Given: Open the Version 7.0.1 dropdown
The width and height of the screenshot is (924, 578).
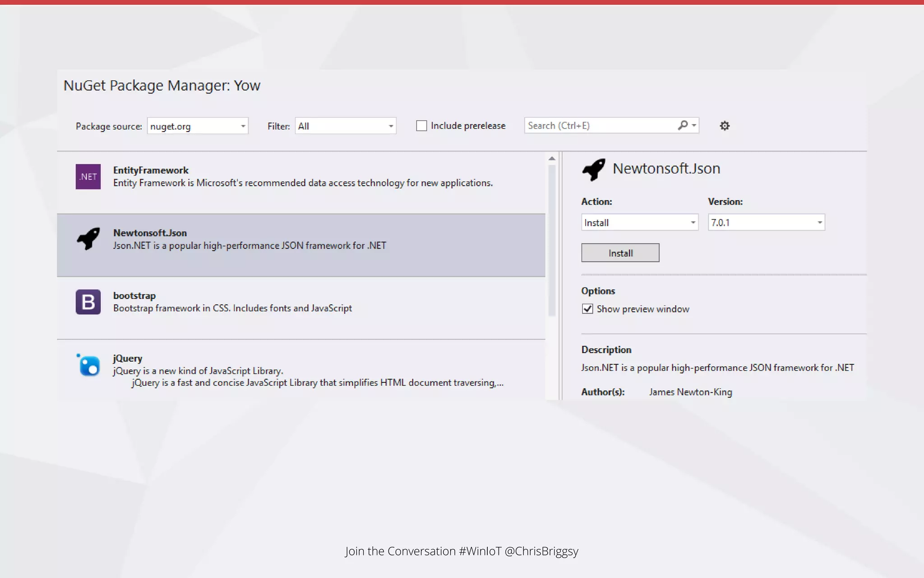Looking at the screenshot, I should [x=767, y=222].
